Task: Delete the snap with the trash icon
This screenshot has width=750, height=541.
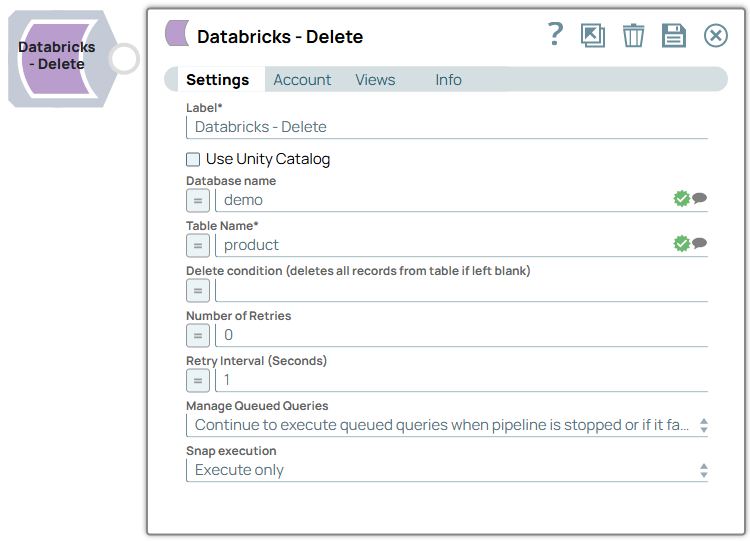Action: click(x=633, y=36)
